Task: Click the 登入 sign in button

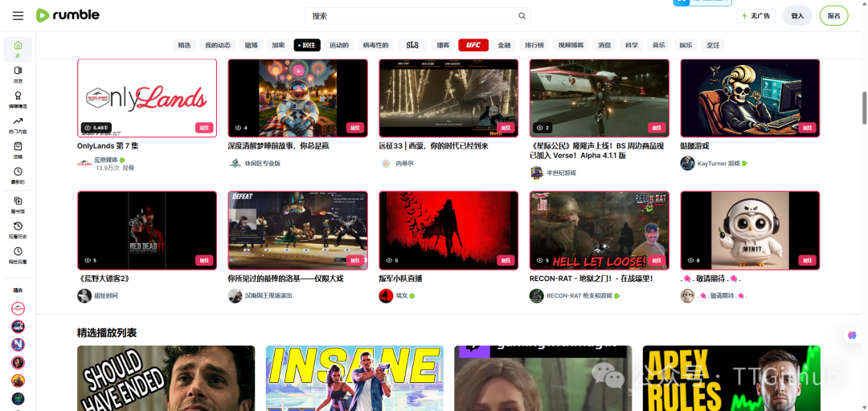Action: tap(798, 16)
